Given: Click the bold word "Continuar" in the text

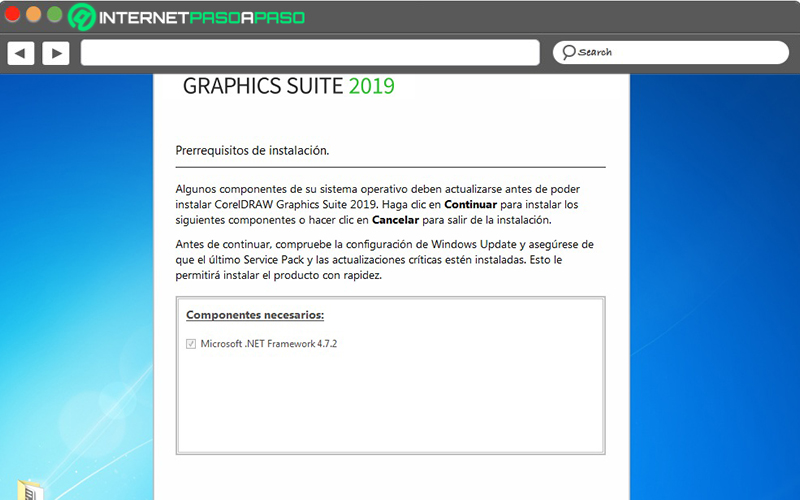Looking at the screenshot, I should (x=470, y=205).
